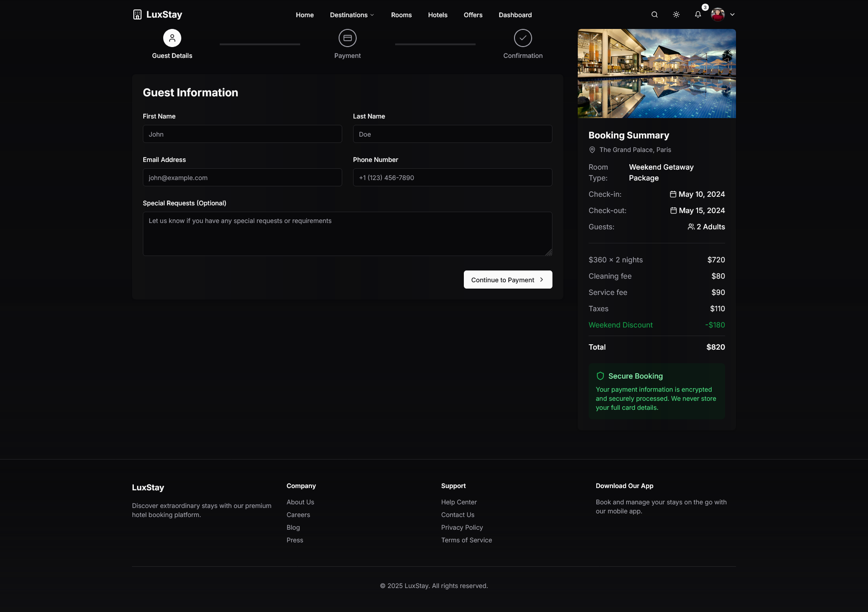Click '$360 × 2 nights' line item
Screen dimensions: 868x612
[x=616, y=260]
